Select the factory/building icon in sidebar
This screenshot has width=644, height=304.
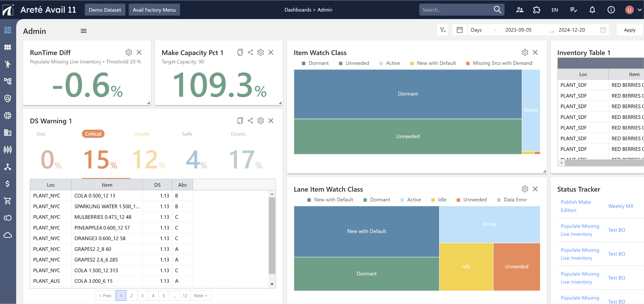[x=7, y=133]
